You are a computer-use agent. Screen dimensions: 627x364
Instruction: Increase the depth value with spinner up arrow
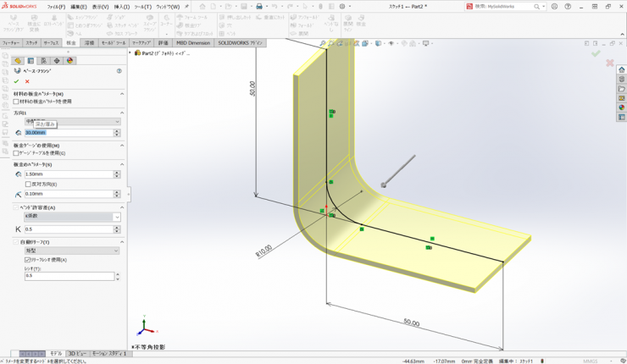[x=117, y=130]
